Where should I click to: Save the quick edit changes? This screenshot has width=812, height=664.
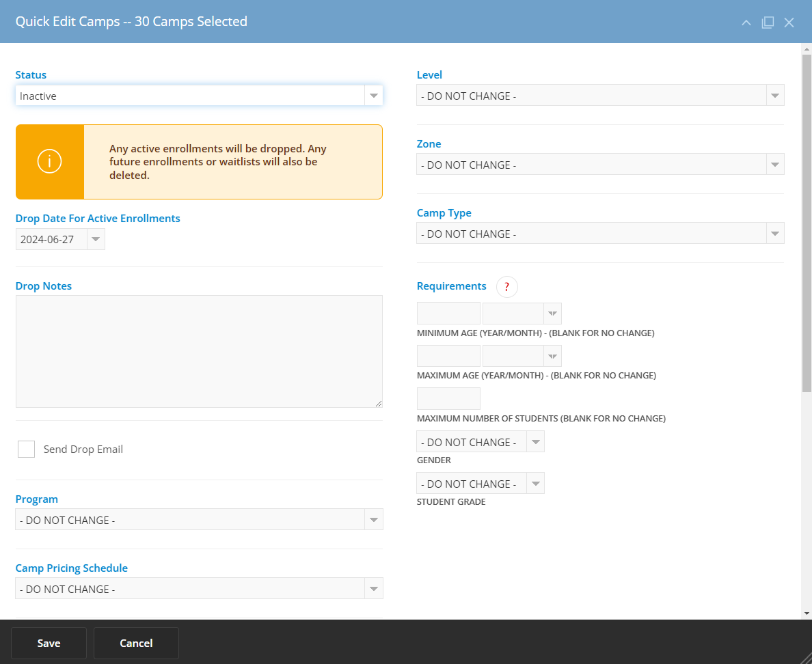coord(49,644)
